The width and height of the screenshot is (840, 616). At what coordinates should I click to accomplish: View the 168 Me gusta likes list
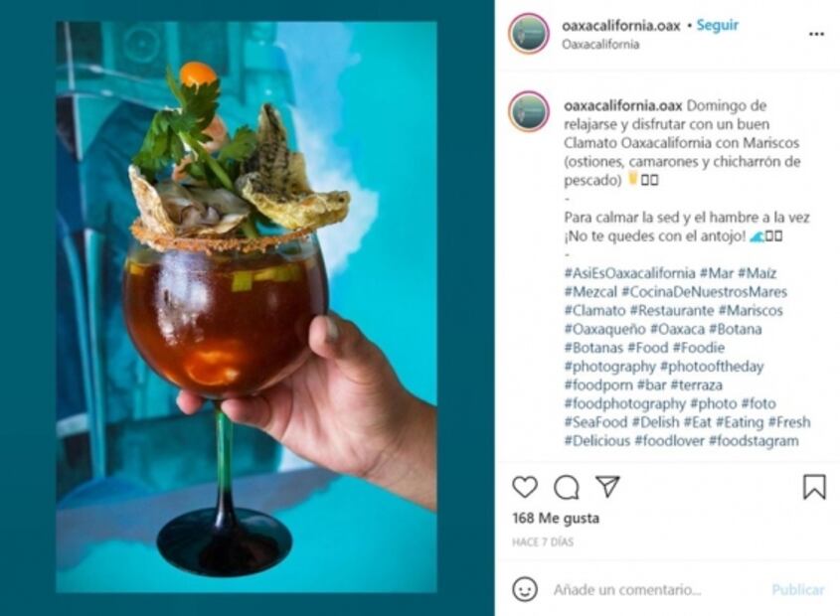(x=556, y=518)
